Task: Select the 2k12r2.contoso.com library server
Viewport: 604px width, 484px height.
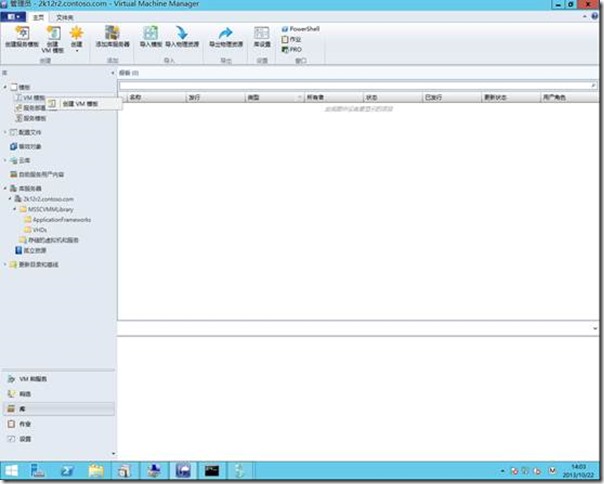Action: pyautogui.click(x=44, y=199)
